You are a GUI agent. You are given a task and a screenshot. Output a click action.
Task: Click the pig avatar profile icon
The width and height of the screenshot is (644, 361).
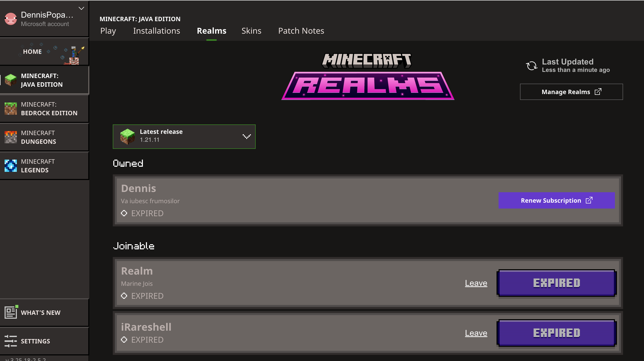tap(11, 19)
